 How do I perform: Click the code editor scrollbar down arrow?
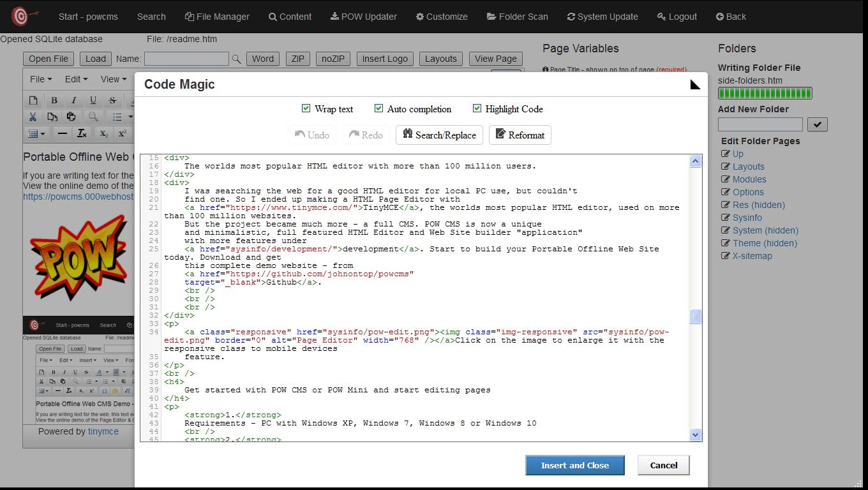pyautogui.click(x=695, y=434)
